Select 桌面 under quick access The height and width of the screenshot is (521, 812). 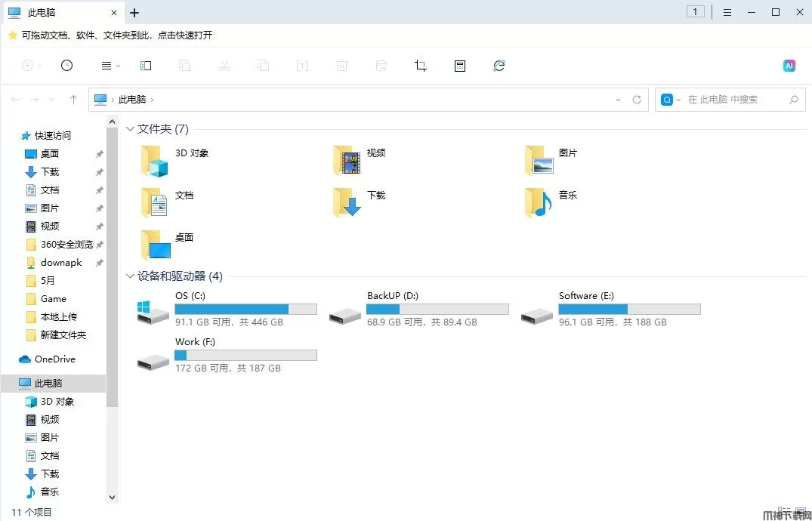(50, 154)
